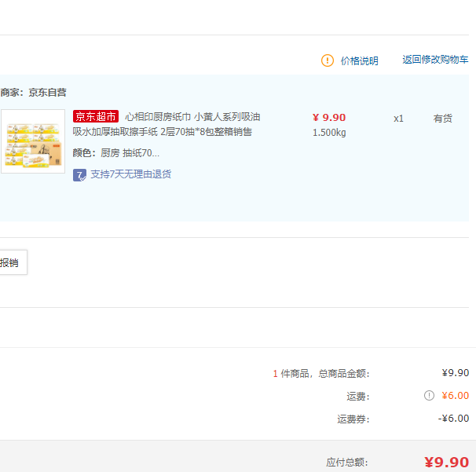Open the 价格说明 price explanation link

pyautogui.click(x=360, y=60)
